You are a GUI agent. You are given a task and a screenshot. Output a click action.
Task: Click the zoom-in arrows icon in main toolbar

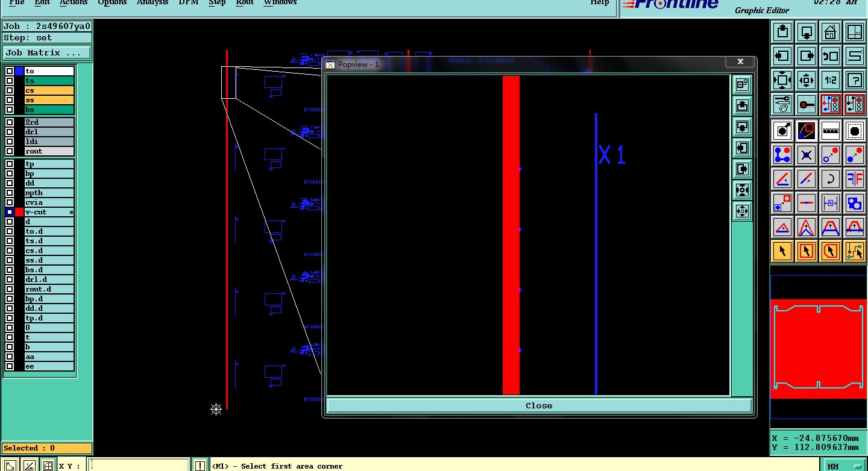[782, 80]
